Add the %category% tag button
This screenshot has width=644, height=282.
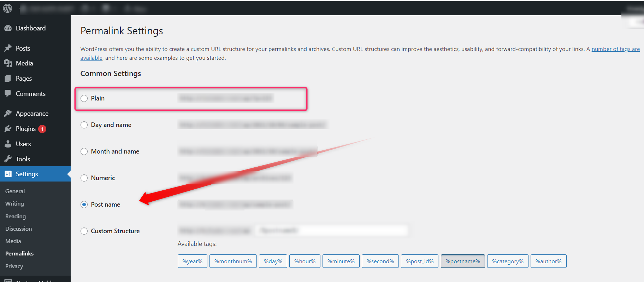(x=508, y=261)
